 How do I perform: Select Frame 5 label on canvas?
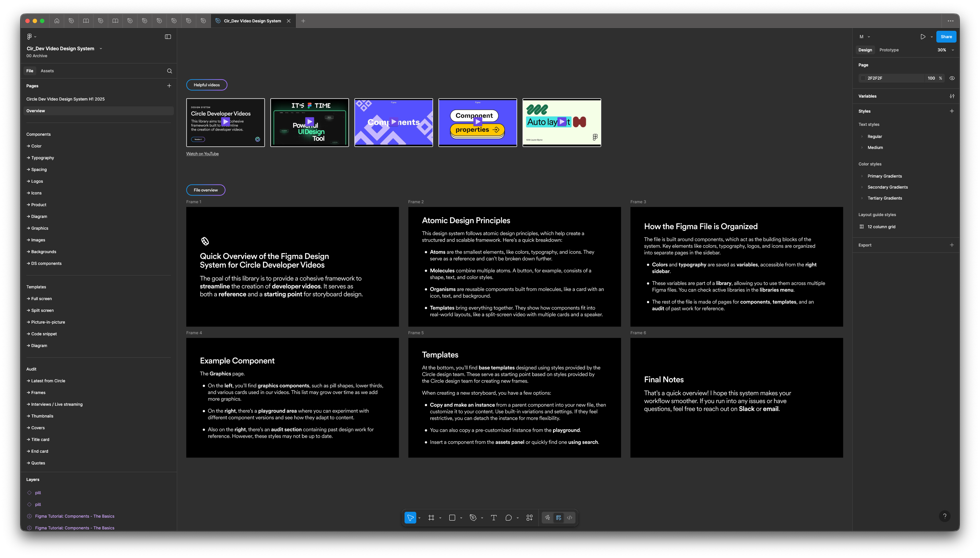click(x=416, y=333)
